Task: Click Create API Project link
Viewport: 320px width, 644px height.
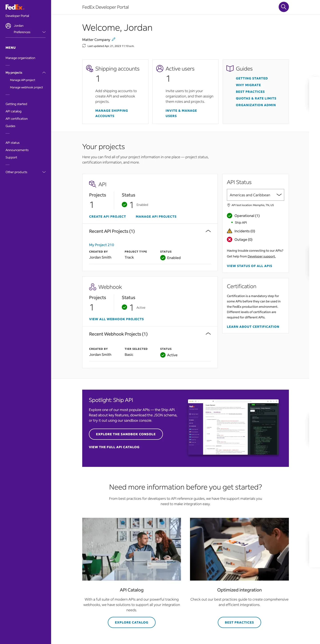Action: (107, 217)
